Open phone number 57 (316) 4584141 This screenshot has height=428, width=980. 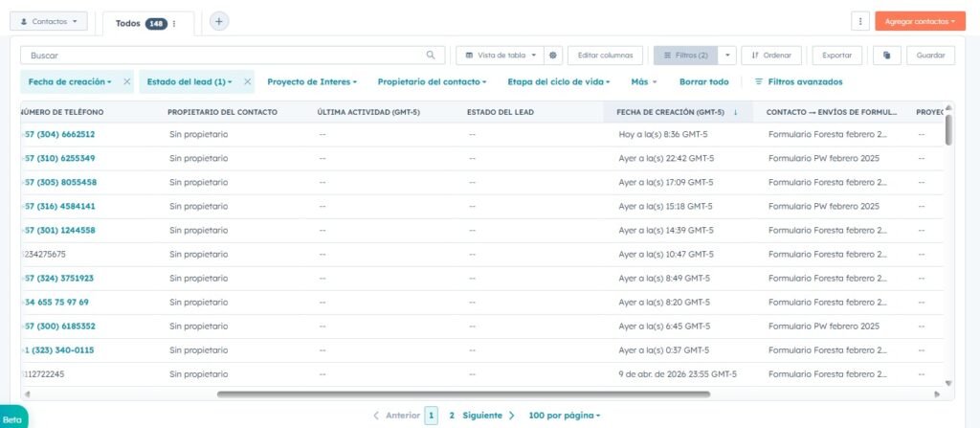tap(59, 206)
